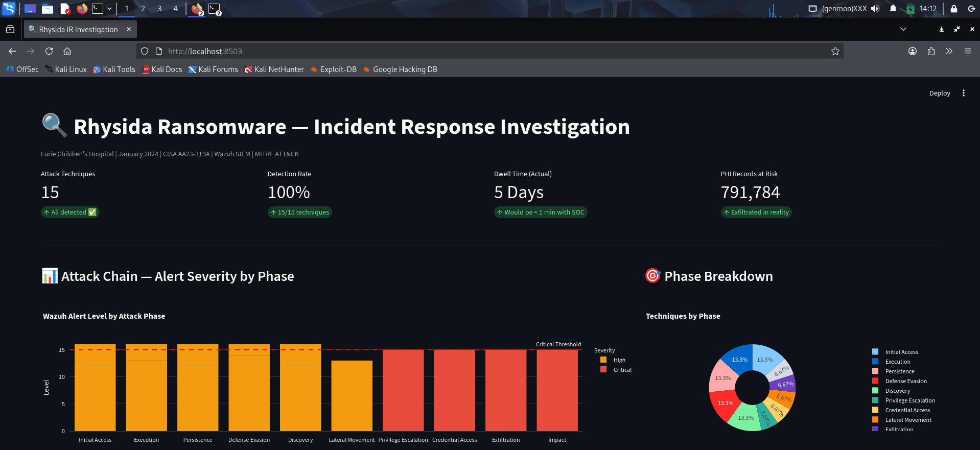Click the show desktop icon in panel
The width and height of the screenshot is (980, 450).
pyautogui.click(x=30, y=9)
